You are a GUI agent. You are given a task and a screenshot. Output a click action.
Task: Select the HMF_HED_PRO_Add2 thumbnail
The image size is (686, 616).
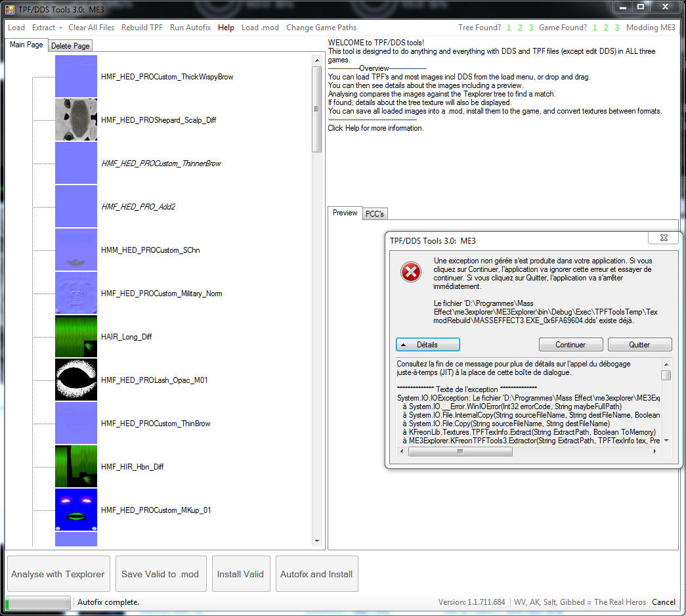coord(76,206)
